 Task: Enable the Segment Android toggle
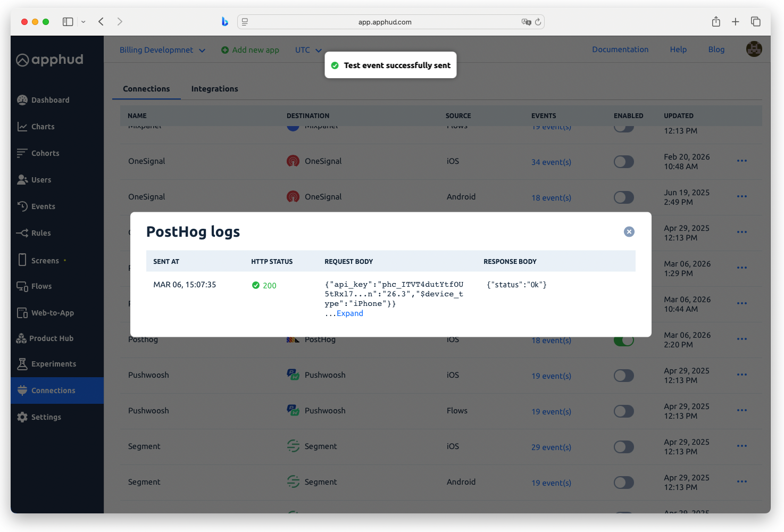[623, 483]
